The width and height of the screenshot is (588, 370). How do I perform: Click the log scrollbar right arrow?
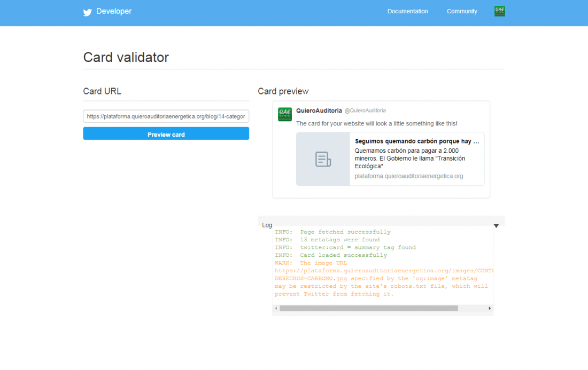click(489, 308)
